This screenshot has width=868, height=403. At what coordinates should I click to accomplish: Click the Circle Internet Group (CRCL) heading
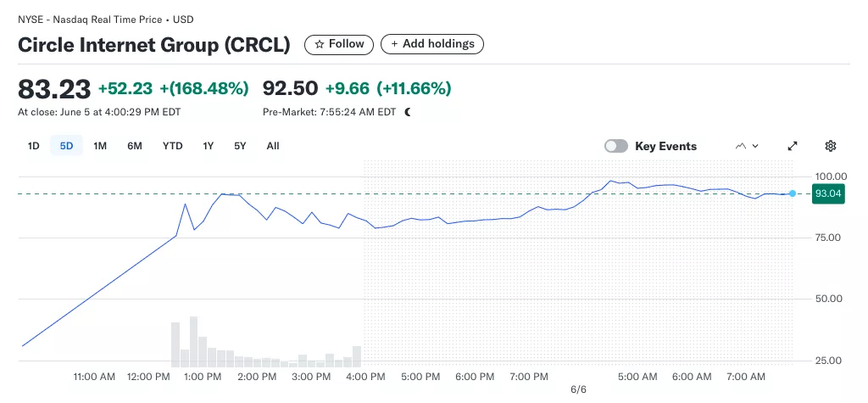point(154,45)
